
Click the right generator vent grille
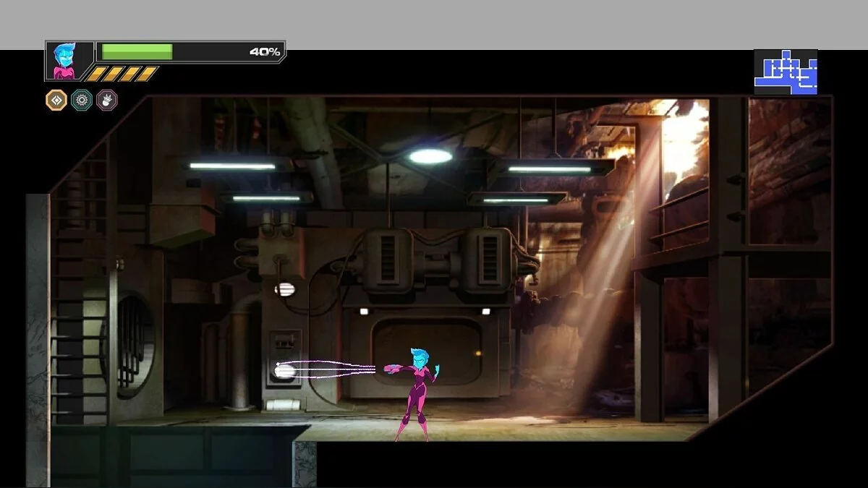(490, 259)
